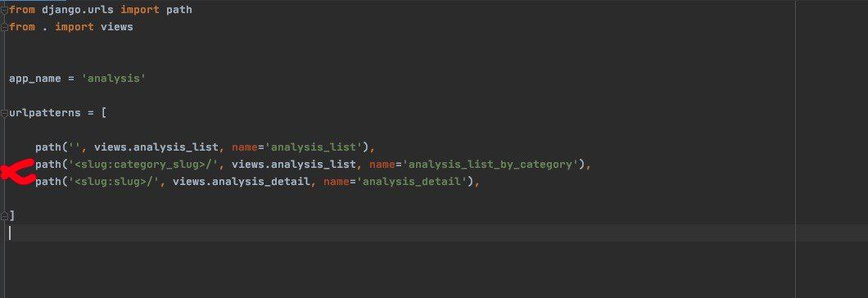Click the 'urlpatterns' identifier
Screen dimensions: 868x298
tap(45, 113)
